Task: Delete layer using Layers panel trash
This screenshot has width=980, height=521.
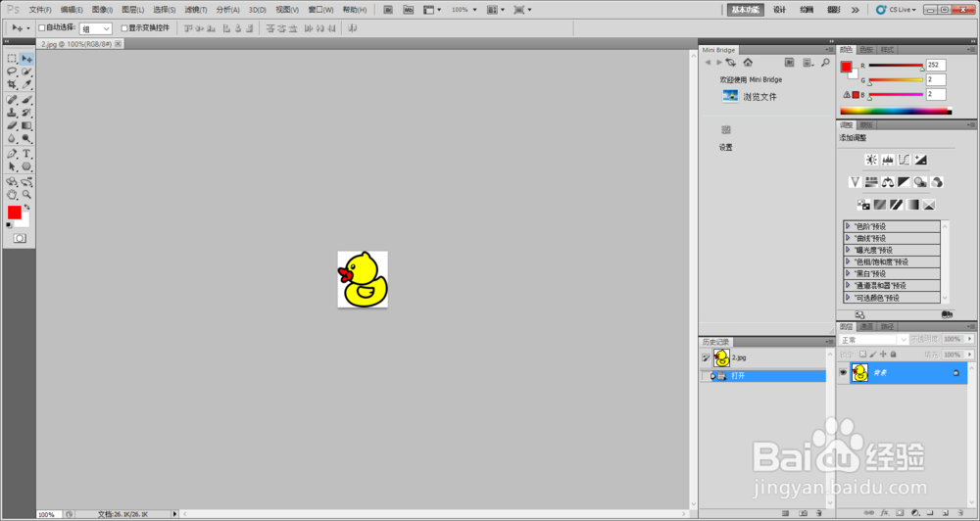Action: 960,513
